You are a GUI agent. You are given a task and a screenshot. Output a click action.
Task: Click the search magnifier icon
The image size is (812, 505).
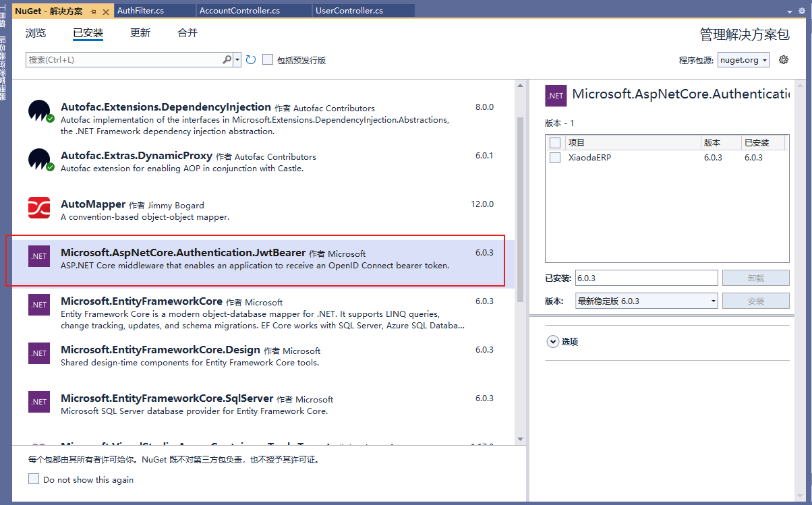227,60
